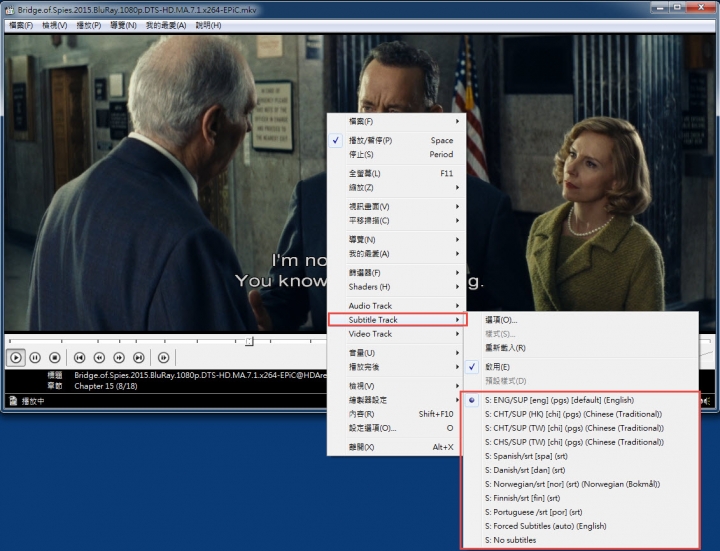Expand Video Track submenu

(397, 334)
